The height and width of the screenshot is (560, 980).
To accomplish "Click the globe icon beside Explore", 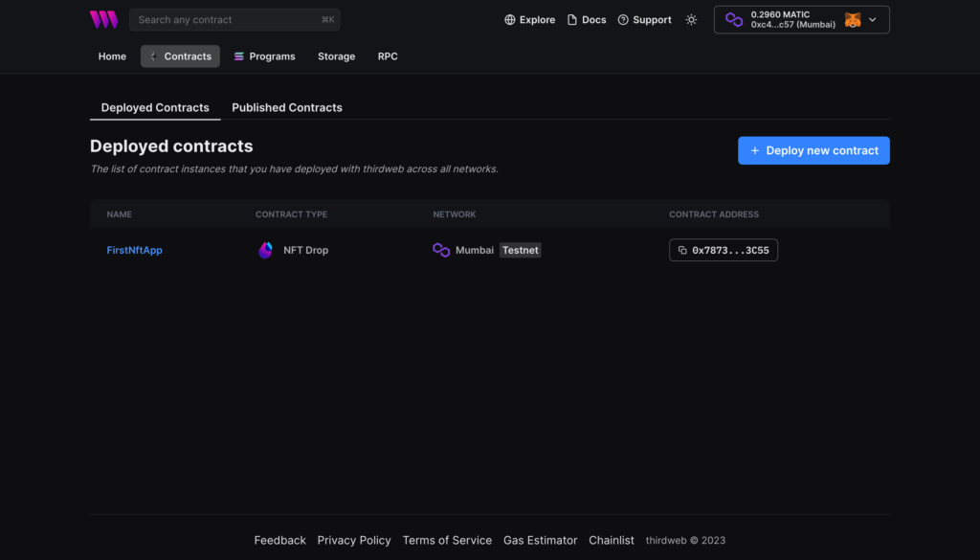I will (510, 20).
